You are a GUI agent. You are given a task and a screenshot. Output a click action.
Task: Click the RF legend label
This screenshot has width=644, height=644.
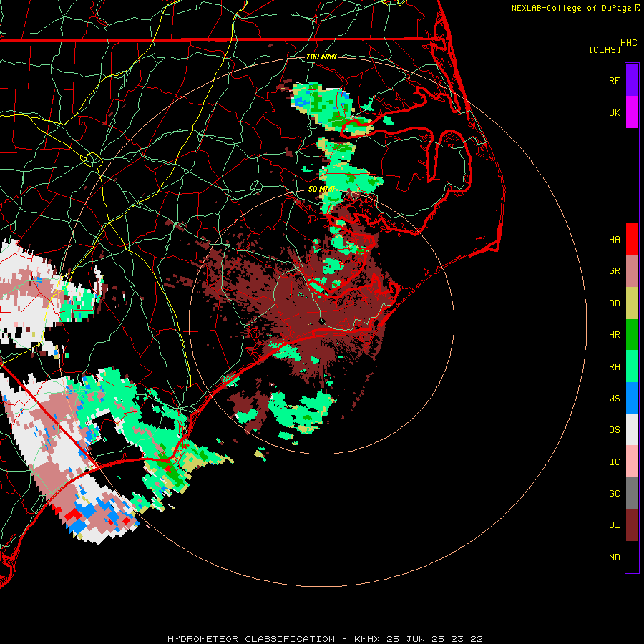(614, 80)
